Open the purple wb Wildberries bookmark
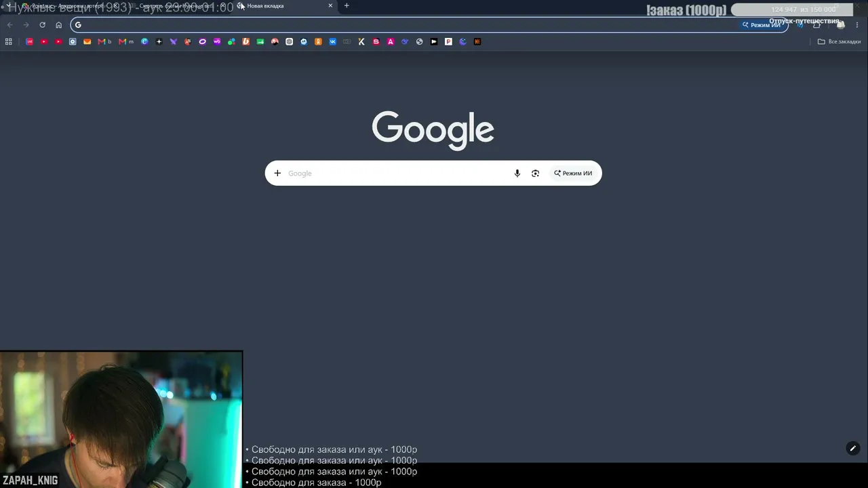 [217, 41]
